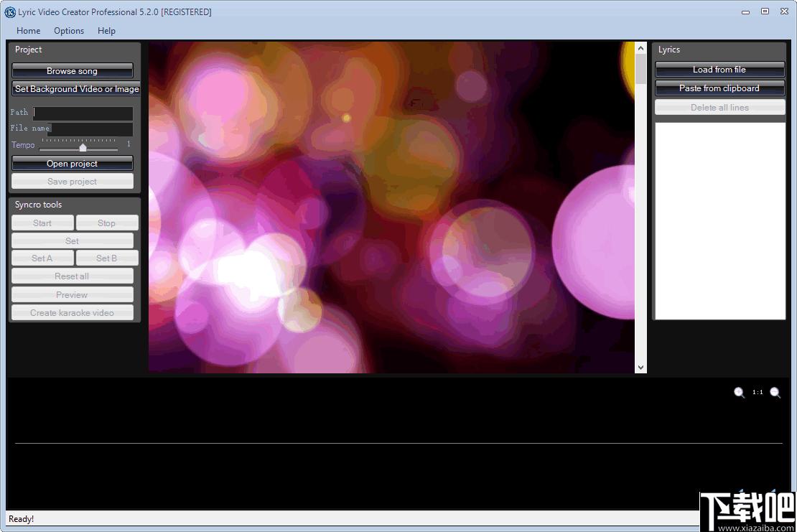Open the Options menu
The width and height of the screenshot is (797, 532).
tap(69, 30)
